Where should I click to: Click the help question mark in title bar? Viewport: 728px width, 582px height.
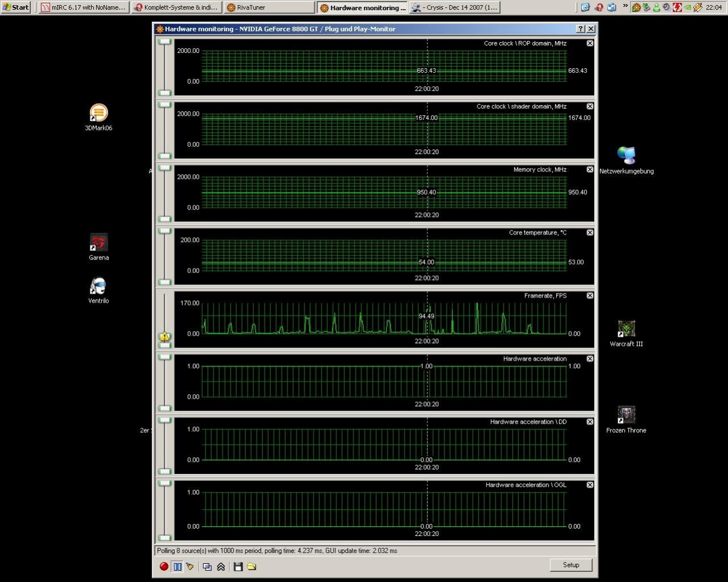tap(581, 29)
